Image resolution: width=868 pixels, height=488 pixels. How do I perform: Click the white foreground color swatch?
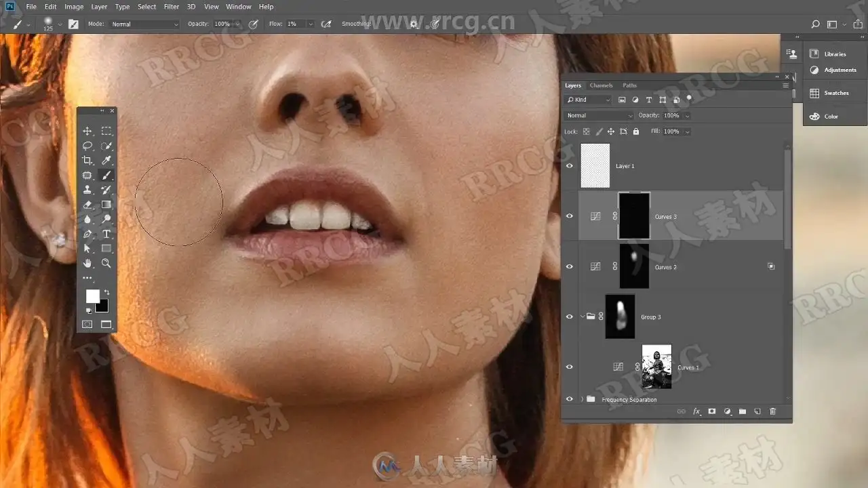92,296
